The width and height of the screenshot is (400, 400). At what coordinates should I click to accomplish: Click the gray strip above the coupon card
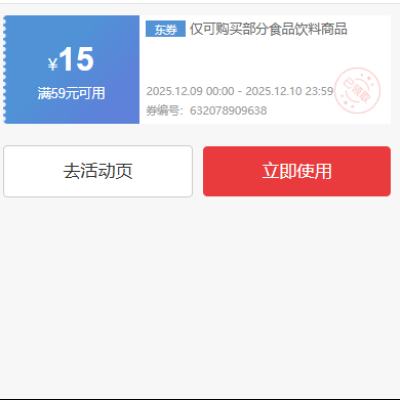(x=200, y=9)
